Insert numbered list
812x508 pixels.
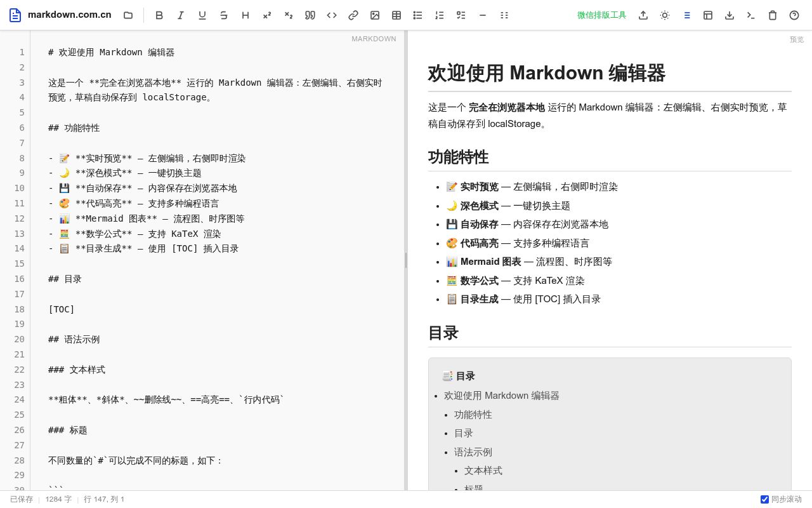440,15
